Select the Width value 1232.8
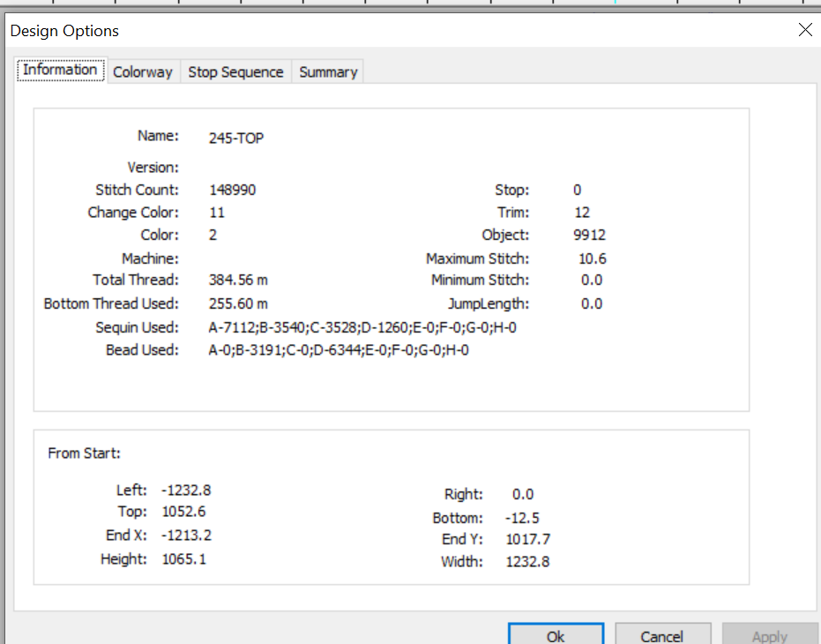This screenshot has width=821, height=644. 527,562
